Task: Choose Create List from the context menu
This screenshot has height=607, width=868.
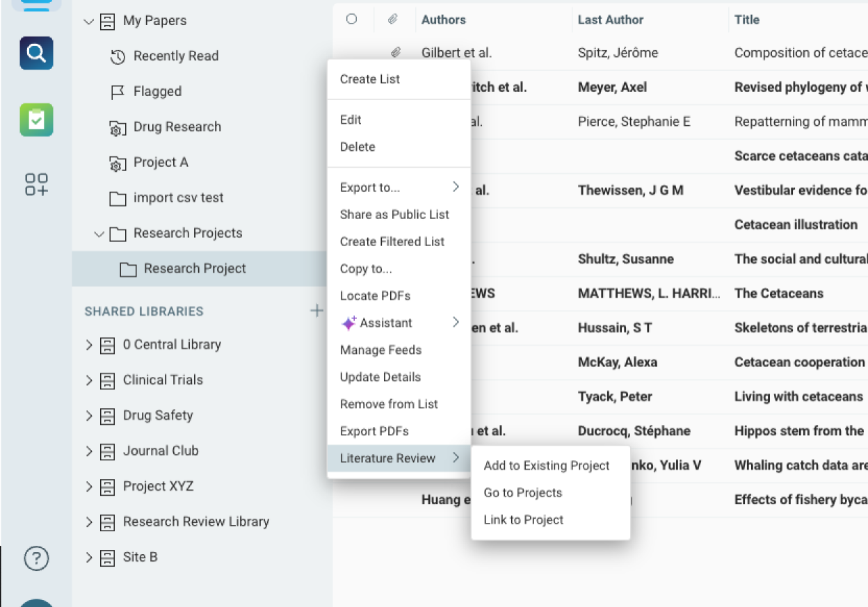Action: pos(369,79)
